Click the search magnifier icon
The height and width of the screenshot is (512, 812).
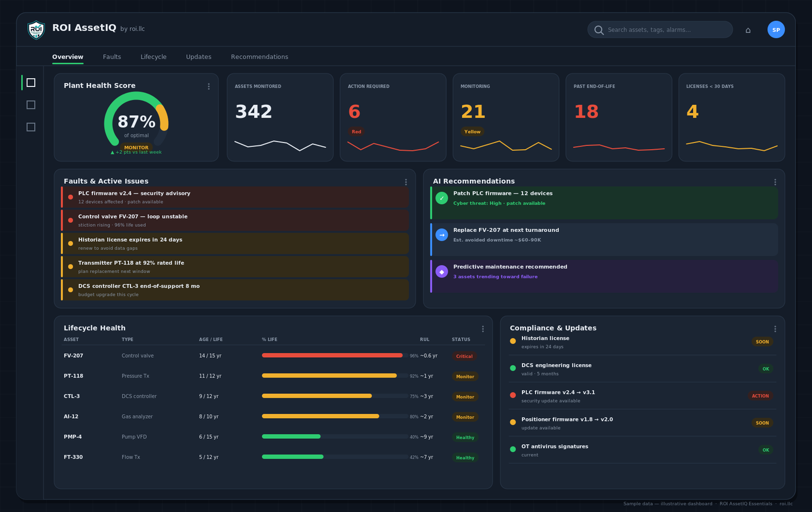599,30
